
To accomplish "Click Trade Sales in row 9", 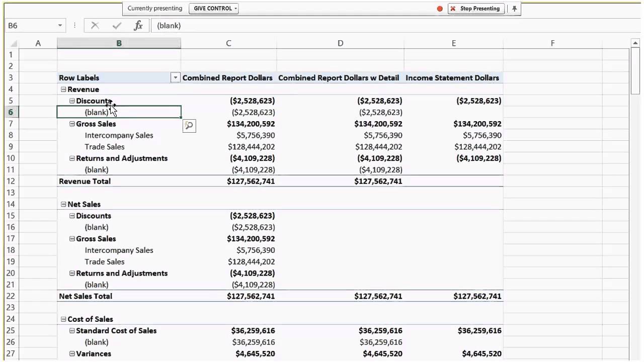I will point(105,147).
